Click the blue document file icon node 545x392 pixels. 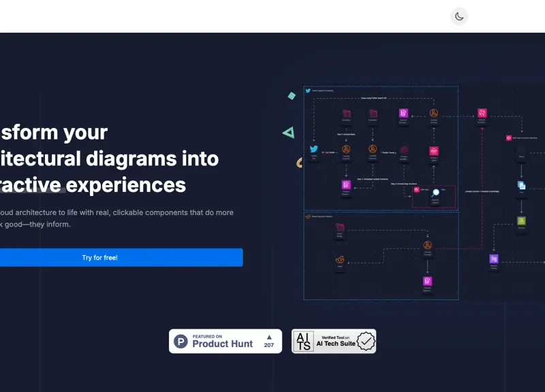[x=521, y=185]
